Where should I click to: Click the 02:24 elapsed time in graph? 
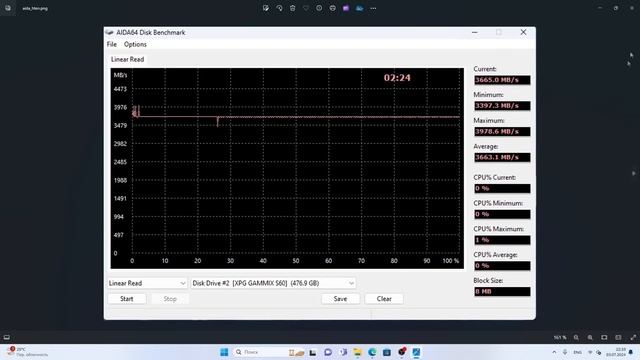[x=397, y=78]
